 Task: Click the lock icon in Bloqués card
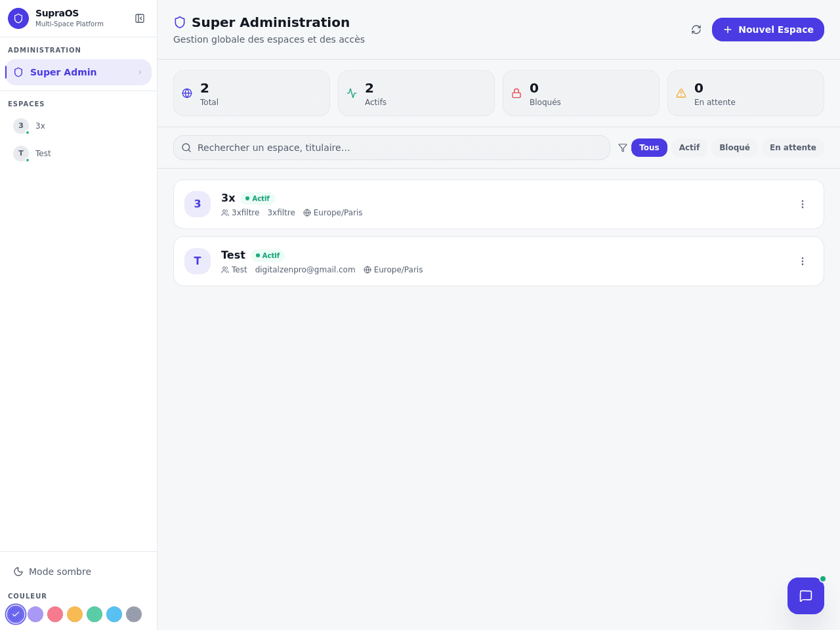click(x=516, y=93)
